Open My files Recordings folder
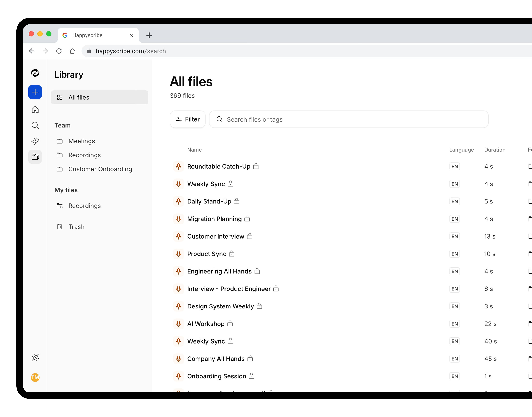532x417 pixels. (x=100, y=206)
